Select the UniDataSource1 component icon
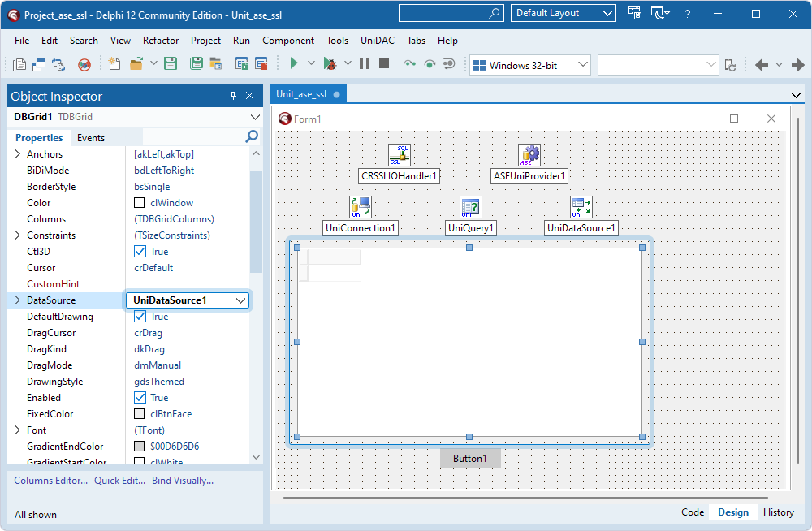 tap(581, 206)
